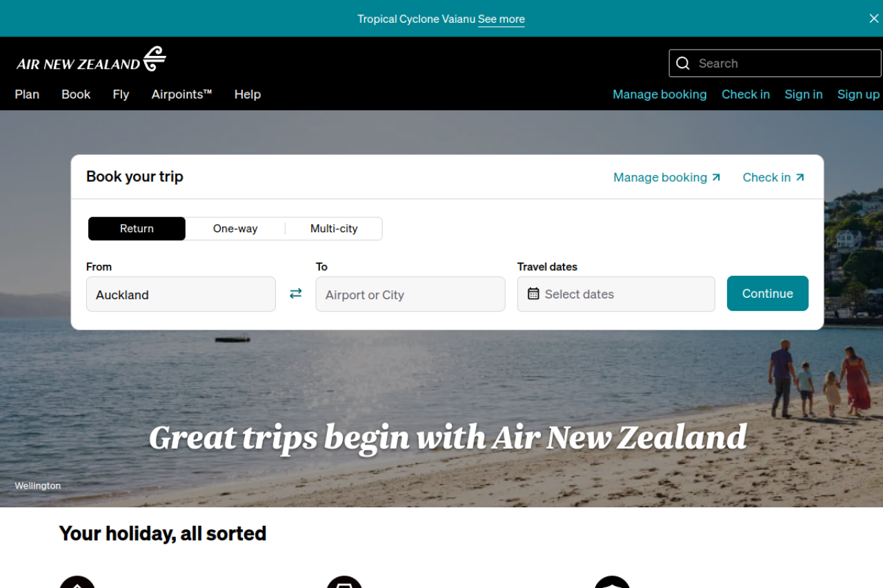Viewport: 883px width, 588px height.
Task: Expand the Fly navigation menu
Action: coord(121,94)
